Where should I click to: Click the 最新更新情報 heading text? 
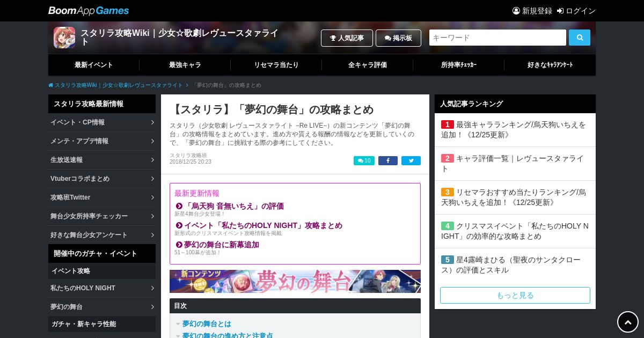pyautogui.click(x=197, y=193)
